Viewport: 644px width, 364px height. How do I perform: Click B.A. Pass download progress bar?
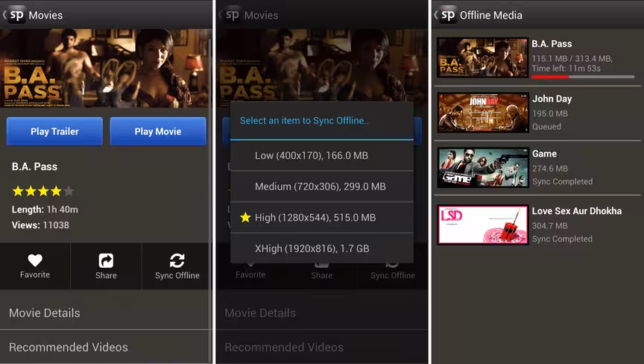point(583,76)
